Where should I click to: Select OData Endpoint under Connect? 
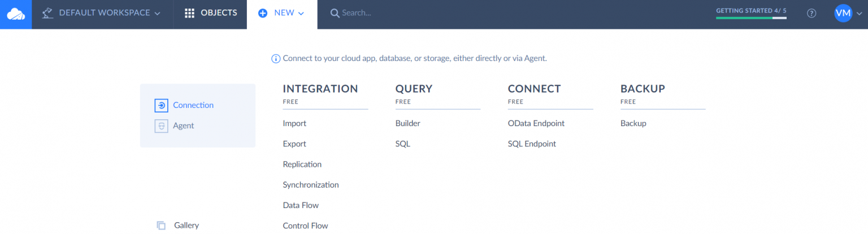pyautogui.click(x=536, y=123)
